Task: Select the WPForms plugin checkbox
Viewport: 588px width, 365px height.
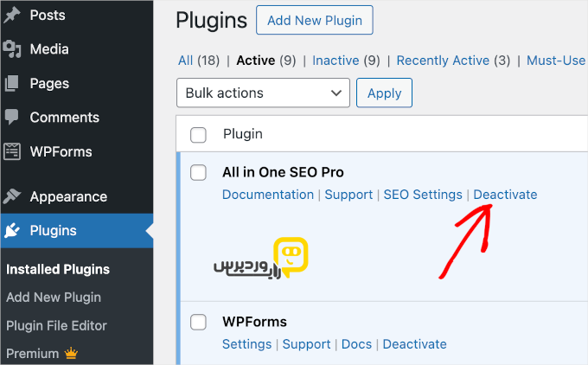Action: pyautogui.click(x=199, y=322)
